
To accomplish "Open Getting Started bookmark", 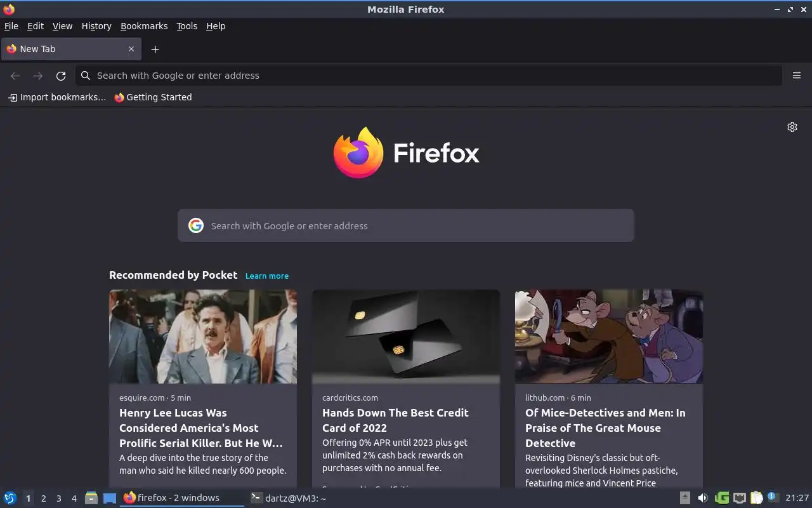I will (x=153, y=97).
